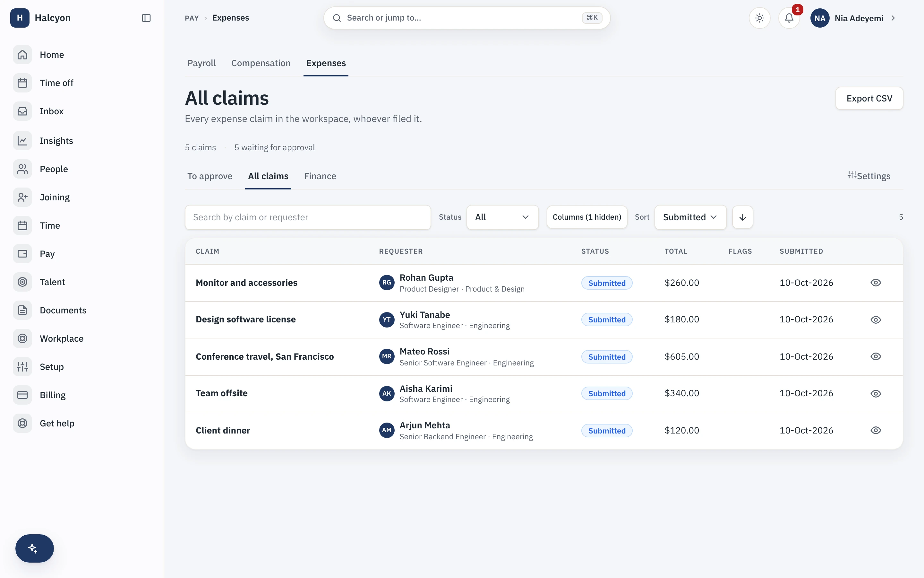Open the Pay wallet icon
Viewport: 924px width, 578px height.
click(22, 254)
